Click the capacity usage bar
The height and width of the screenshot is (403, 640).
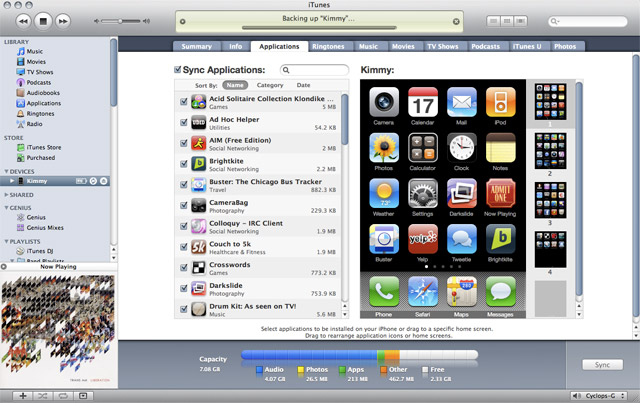pyautogui.click(x=359, y=355)
